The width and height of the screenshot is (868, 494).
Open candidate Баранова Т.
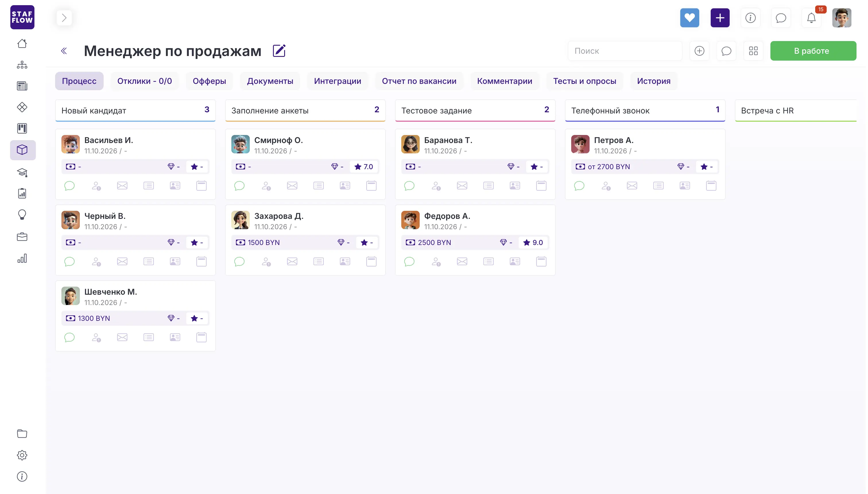pos(448,140)
